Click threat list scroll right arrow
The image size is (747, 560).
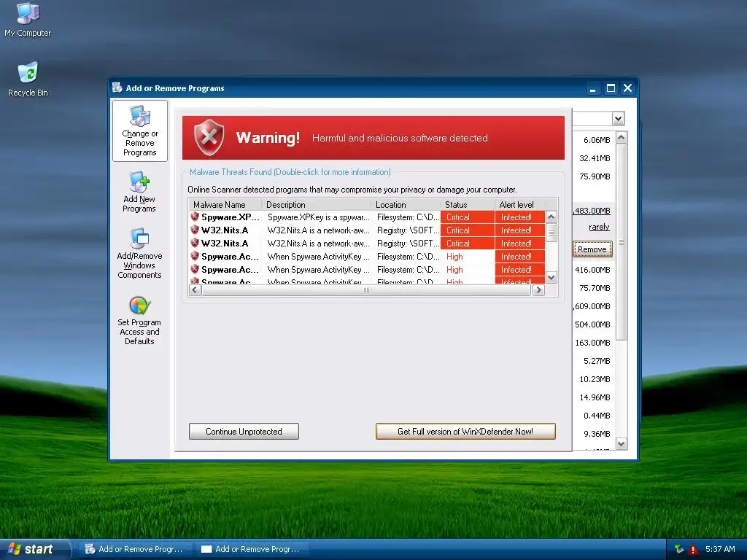pos(538,289)
